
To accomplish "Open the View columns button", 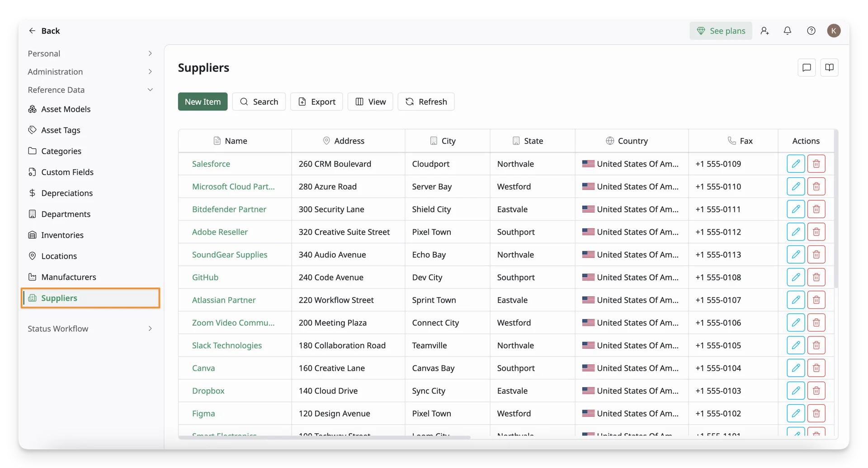I will [x=370, y=101].
